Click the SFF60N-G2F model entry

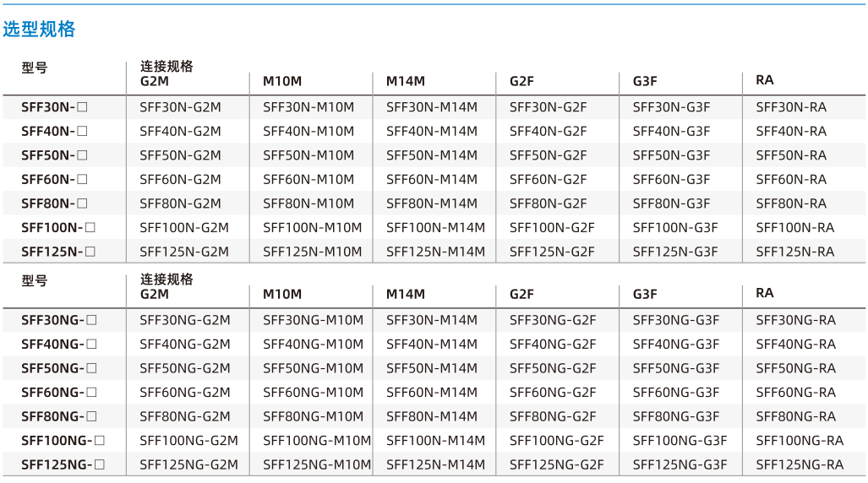pos(548,180)
